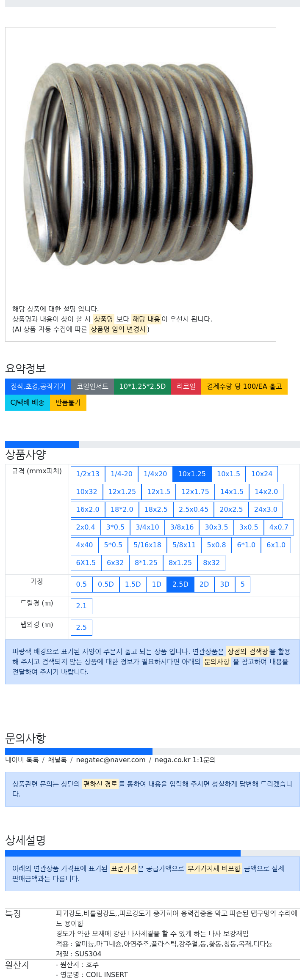
Task: Open the coil insert product image
Action: [140, 165]
